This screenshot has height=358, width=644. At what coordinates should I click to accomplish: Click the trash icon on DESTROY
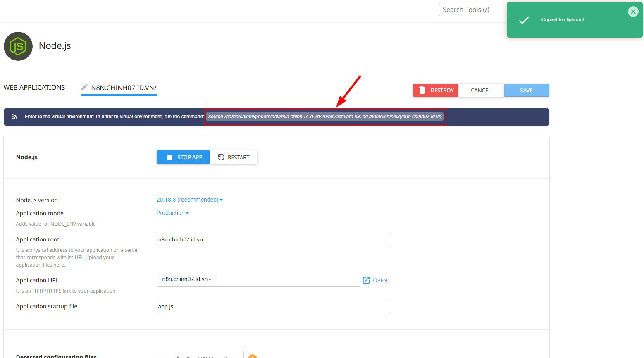coord(422,90)
